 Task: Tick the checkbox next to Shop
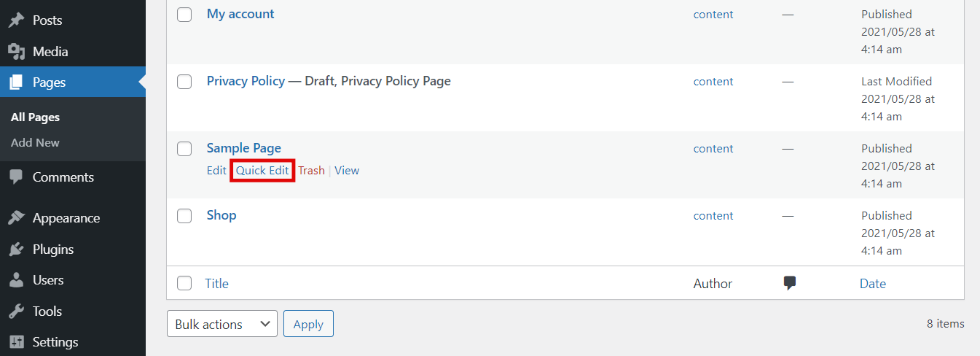coord(184,216)
